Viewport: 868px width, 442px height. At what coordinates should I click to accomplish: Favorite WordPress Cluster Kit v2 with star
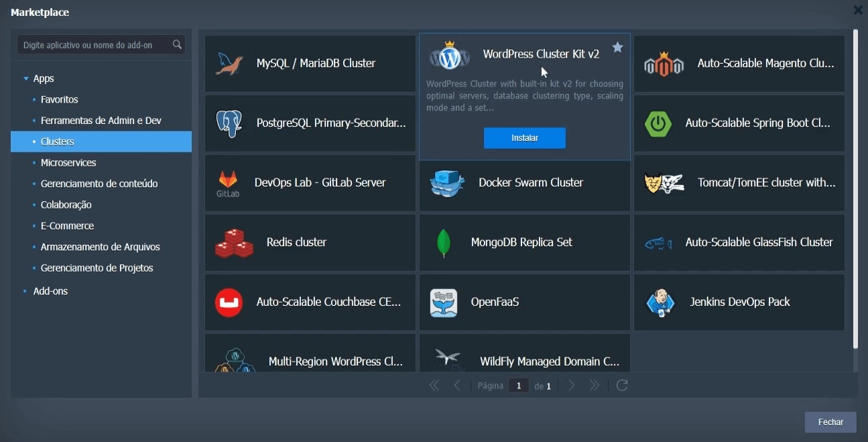coord(617,48)
